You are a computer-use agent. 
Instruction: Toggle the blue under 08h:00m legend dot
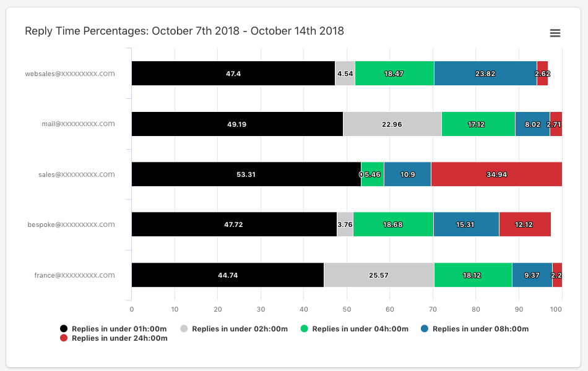[425, 329]
